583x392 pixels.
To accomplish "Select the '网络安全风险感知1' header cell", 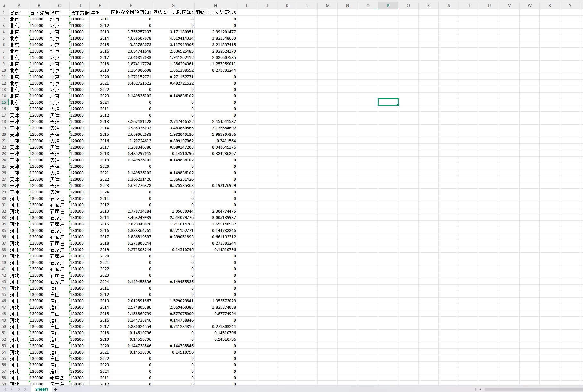I will point(131,12).
